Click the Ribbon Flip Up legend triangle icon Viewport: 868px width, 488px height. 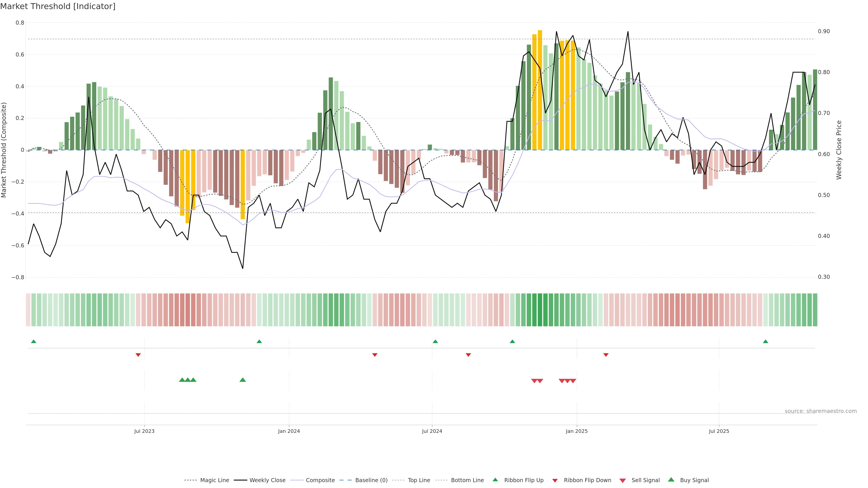click(495, 480)
